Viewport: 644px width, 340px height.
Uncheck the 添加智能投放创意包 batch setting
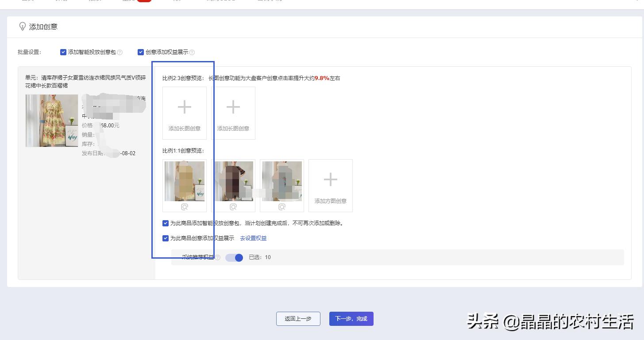(63, 52)
